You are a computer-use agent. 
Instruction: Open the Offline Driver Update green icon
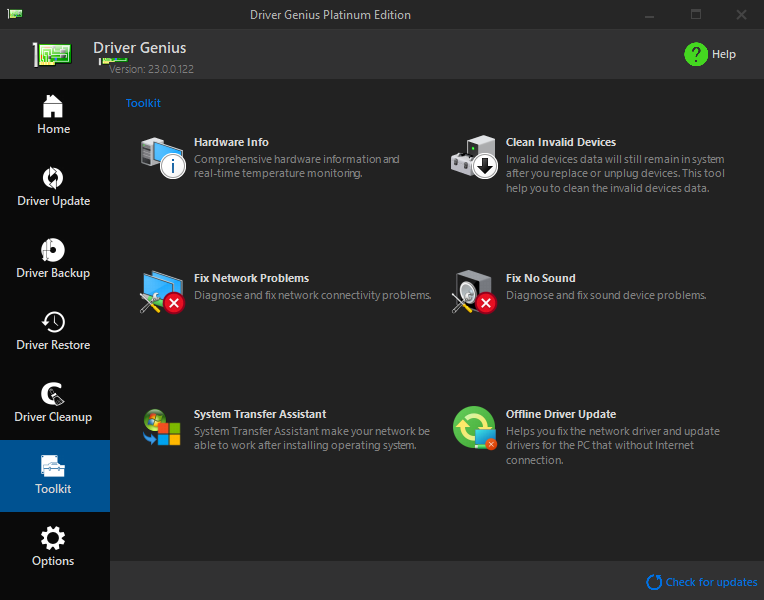(x=475, y=427)
